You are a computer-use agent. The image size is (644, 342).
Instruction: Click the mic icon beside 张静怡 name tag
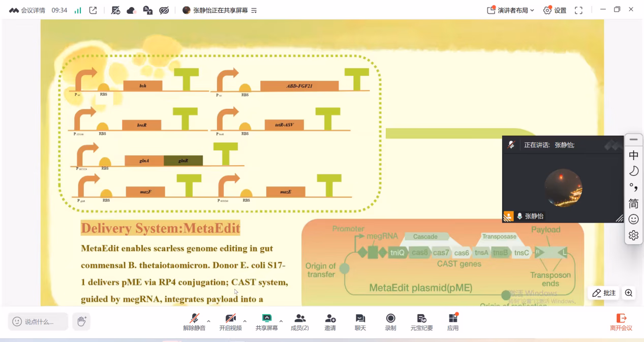coord(519,216)
